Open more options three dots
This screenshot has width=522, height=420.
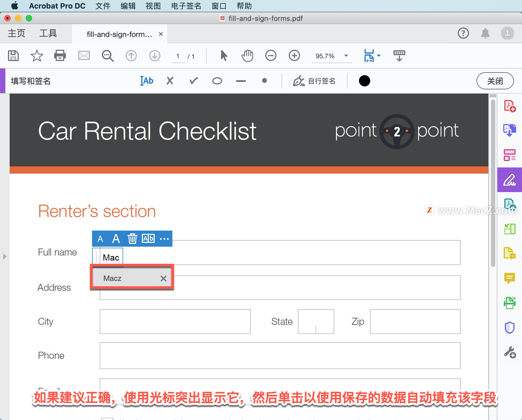[x=164, y=239]
